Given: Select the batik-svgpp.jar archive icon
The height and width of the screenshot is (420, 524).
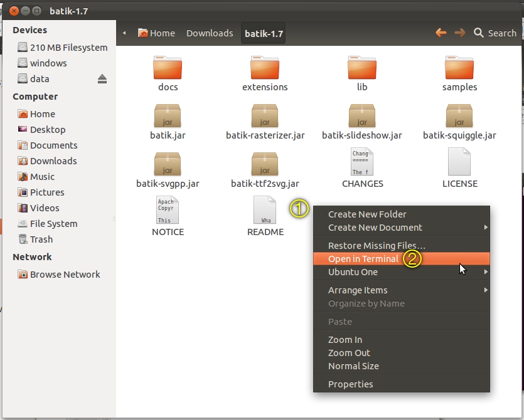Looking at the screenshot, I should (x=168, y=164).
